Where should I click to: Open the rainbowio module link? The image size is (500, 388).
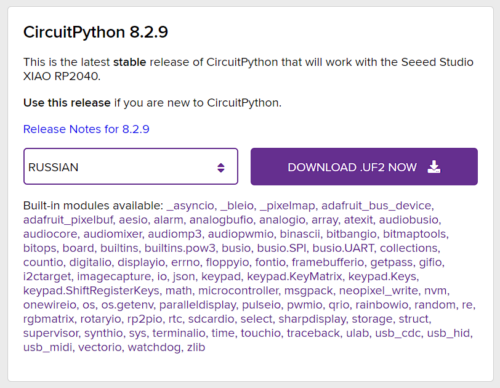pyautogui.click(x=382, y=305)
